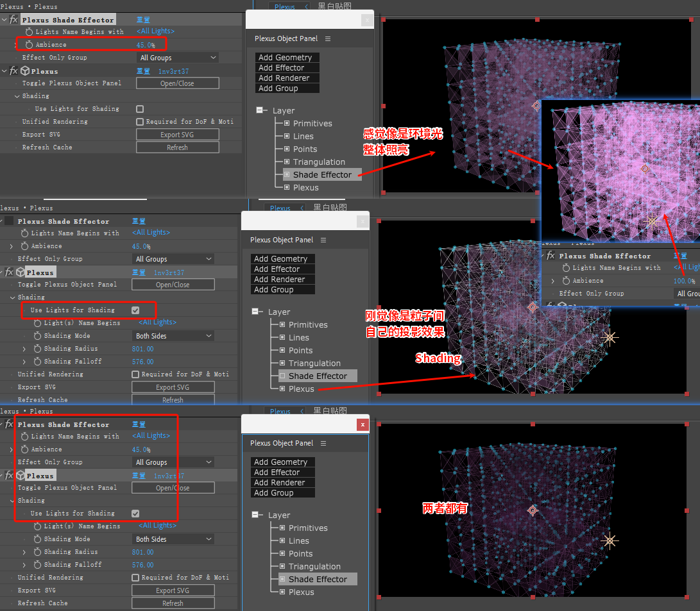Toggle Shading Mode stopwatch in middle panel
This screenshot has width=700, height=611.
coord(37,336)
